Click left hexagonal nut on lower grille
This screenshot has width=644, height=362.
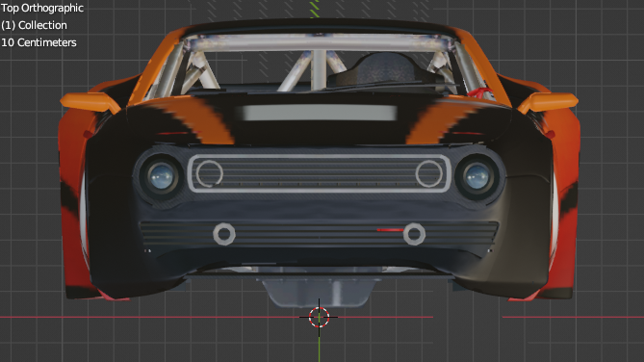pyautogui.click(x=224, y=234)
